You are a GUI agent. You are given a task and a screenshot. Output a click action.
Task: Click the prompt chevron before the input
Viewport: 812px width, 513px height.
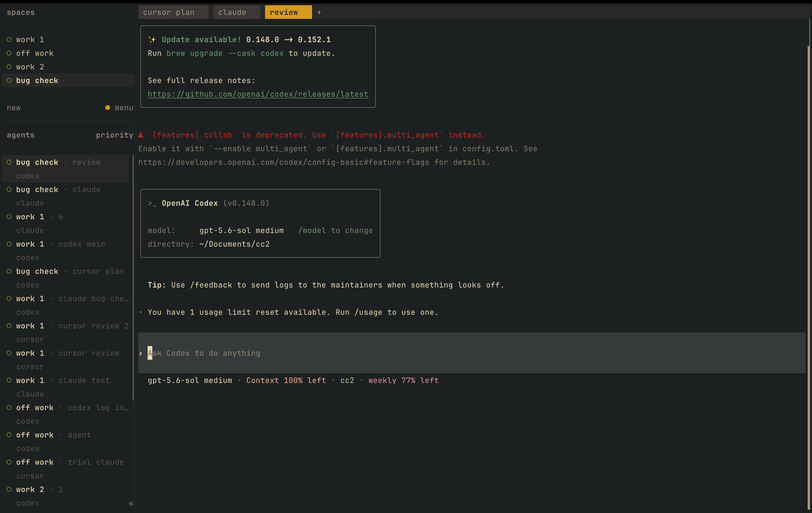click(x=140, y=353)
